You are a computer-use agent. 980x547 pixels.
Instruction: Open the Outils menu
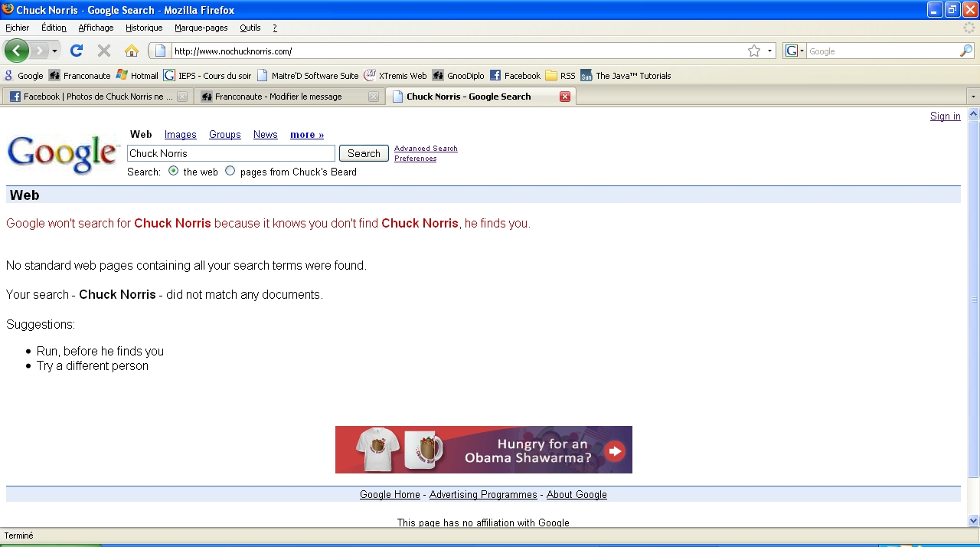point(250,28)
